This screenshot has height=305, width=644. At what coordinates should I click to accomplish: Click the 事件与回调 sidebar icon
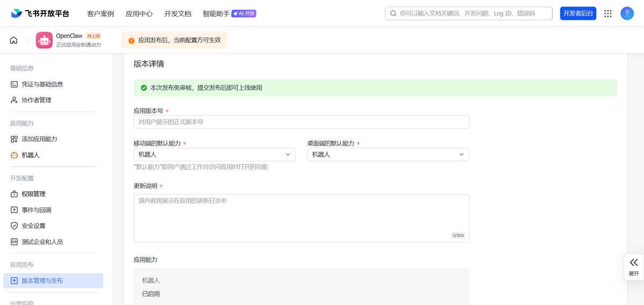[14, 210]
